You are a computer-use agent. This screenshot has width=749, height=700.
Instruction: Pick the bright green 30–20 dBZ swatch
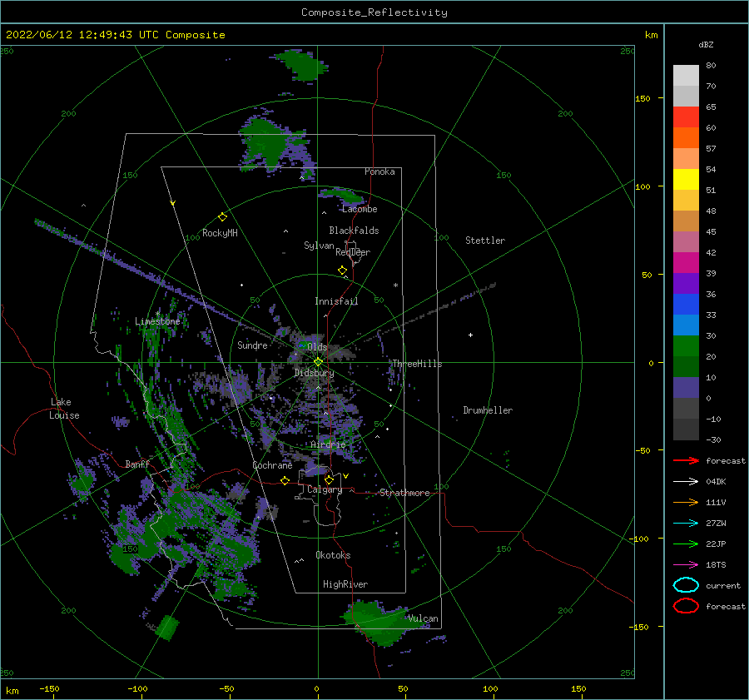[686, 346]
